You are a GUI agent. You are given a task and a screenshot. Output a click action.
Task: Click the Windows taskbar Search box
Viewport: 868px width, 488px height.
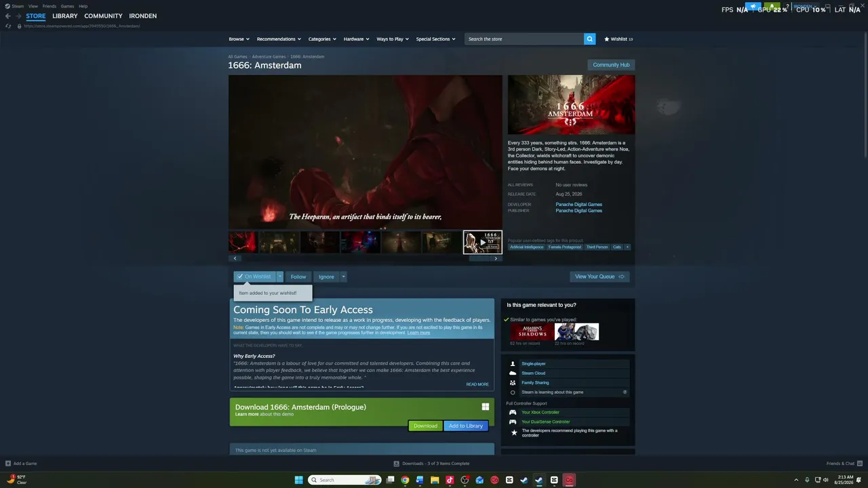[344, 480]
